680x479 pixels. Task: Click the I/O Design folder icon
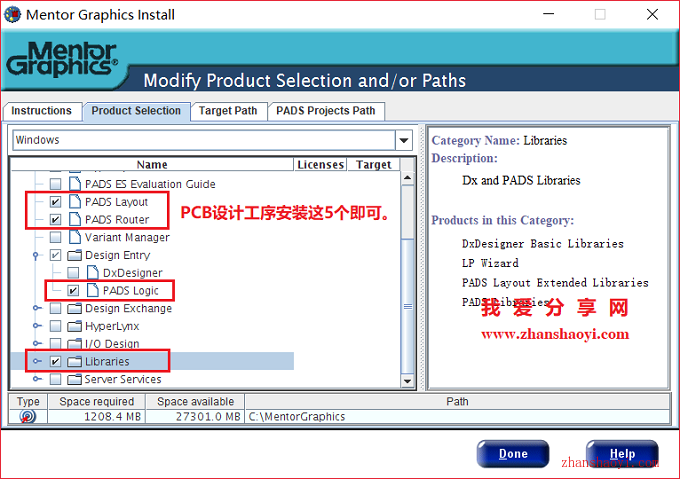click(x=75, y=344)
